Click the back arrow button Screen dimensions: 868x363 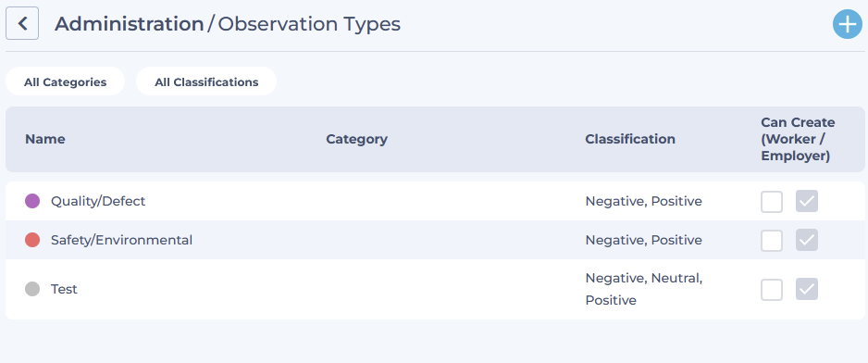[x=22, y=23]
